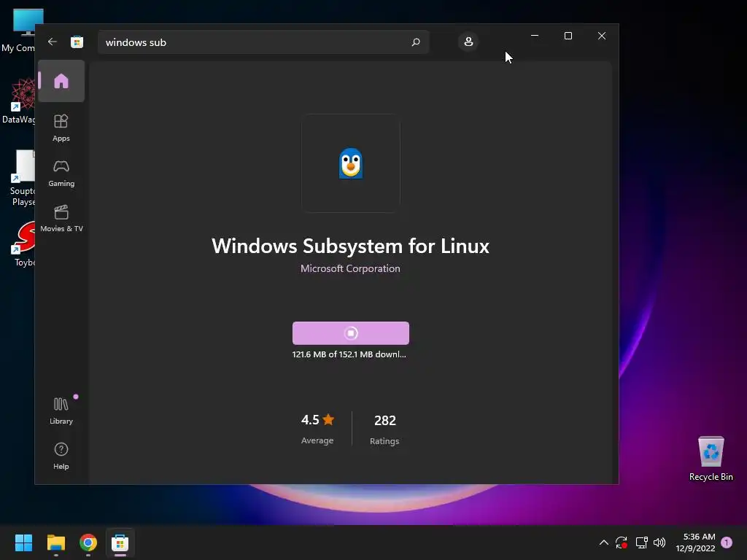Open the user account profile icon
747x560 pixels.
pos(468,42)
